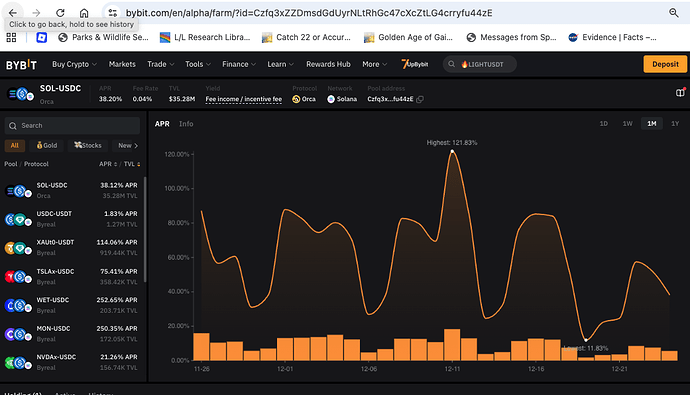Select USDC-USDT pool row

[x=72, y=219]
